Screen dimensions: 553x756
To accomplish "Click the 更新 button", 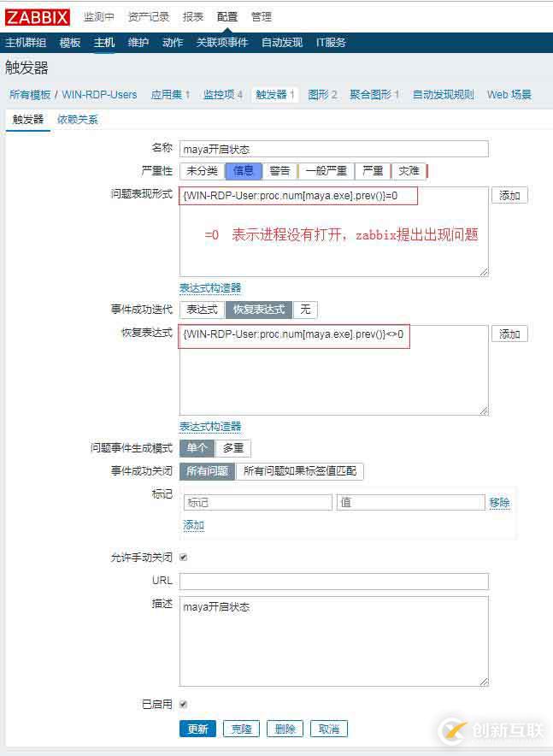I will pyautogui.click(x=197, y=729).
